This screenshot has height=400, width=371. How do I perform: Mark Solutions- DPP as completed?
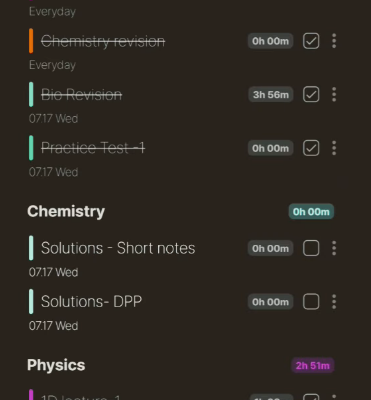click(x=311, y=302)
